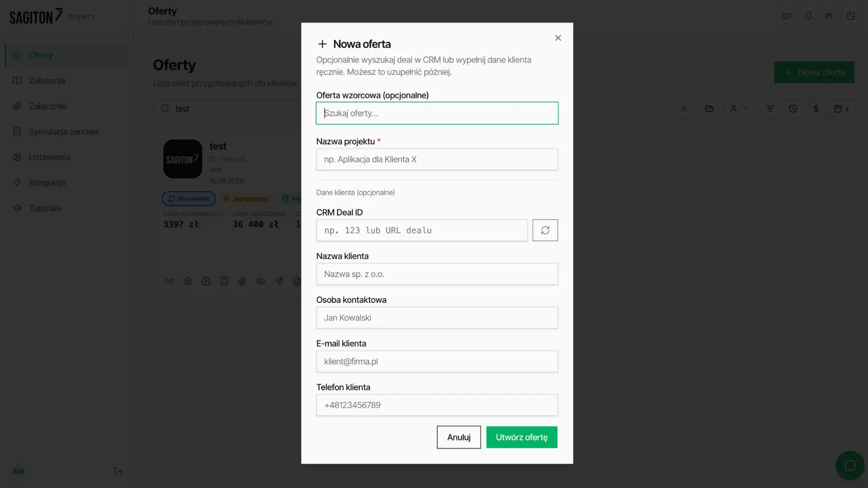Click the clock history filter icon
The height and width of the screenshot is (488, 868).
point(793,109)
